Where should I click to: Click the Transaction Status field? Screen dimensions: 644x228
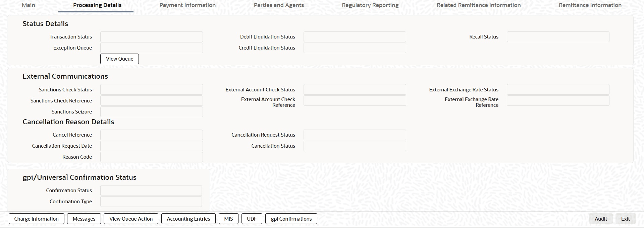151,37
